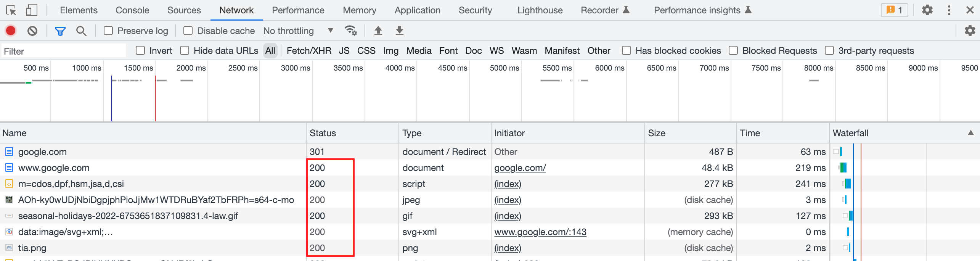Open the Sources tab
This screenshot has width=980, height=261.
click(184, 10)
